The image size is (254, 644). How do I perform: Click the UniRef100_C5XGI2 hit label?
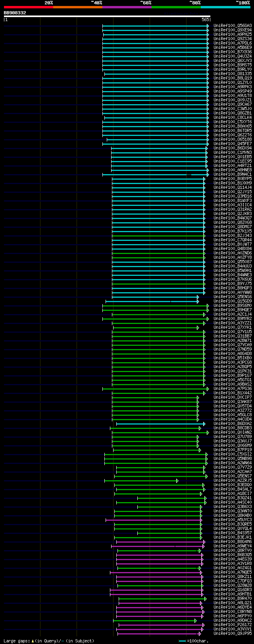point(233,454)
